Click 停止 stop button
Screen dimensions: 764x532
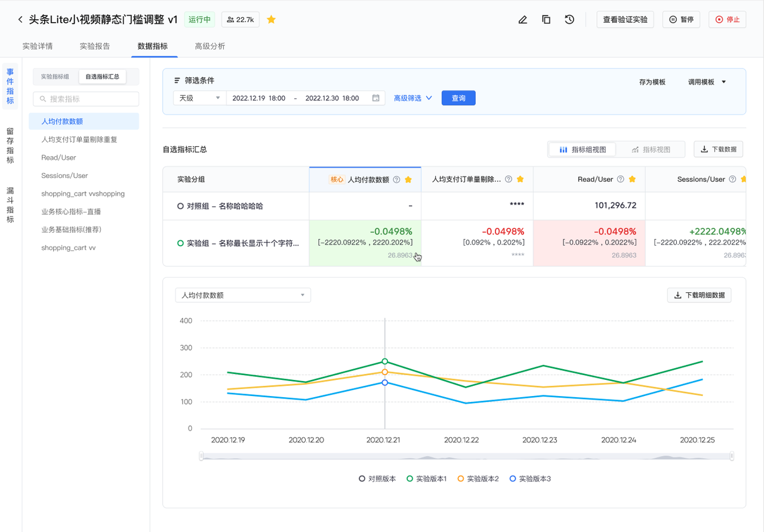[x=727, y=20]
